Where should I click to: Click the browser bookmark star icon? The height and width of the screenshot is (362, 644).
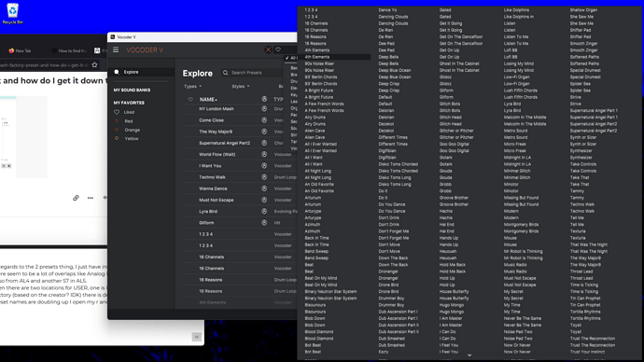point(95,65)
